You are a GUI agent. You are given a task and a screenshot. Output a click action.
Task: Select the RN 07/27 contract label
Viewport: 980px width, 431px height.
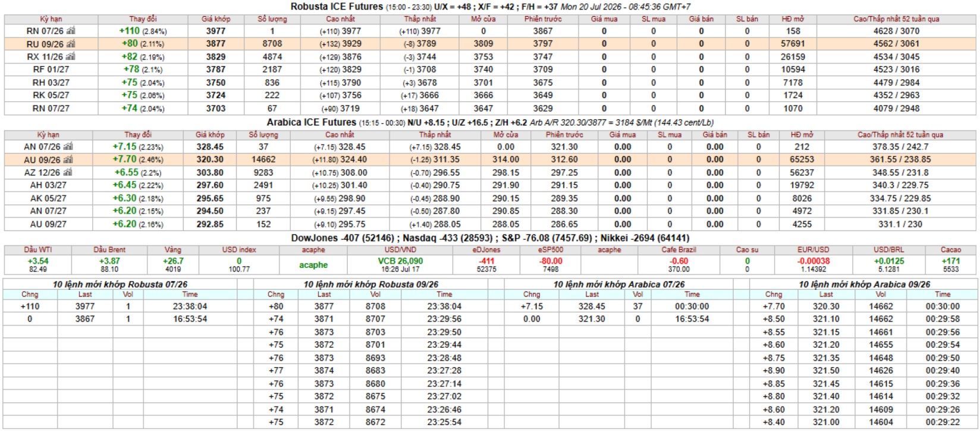coord(51,108)
